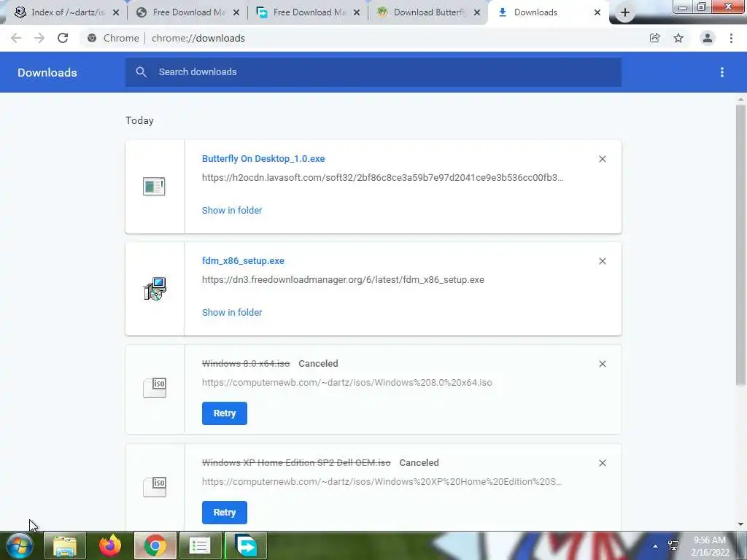Open the Windows Start menu orb
The height and width of the screenshot is (560, 747).
tap(20, 545)
